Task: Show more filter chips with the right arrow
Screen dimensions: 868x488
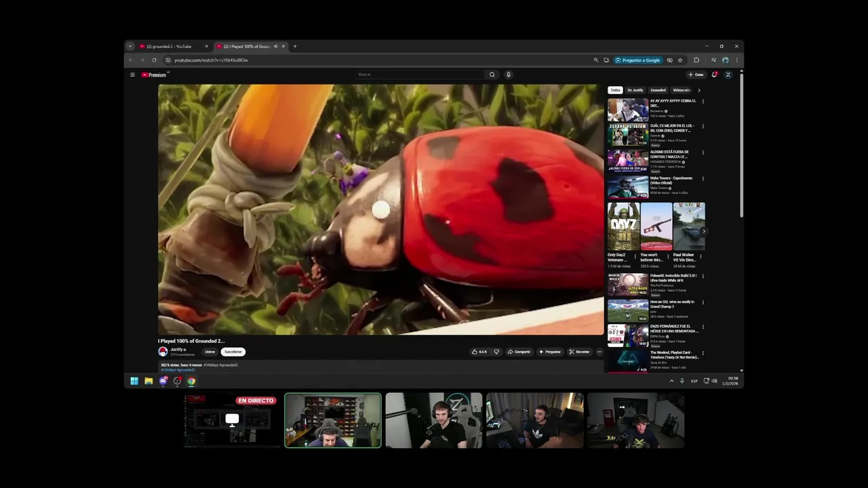Action: click(698, 90)
